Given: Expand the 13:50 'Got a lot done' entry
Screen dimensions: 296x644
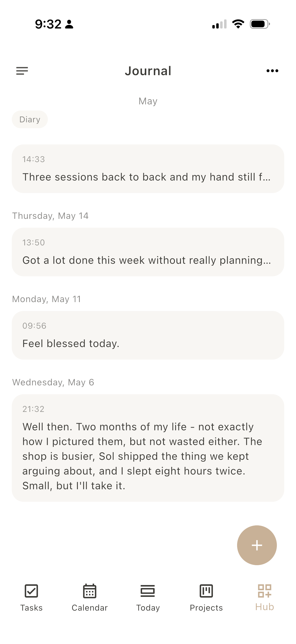Looking at the screenshot, I should pyautogui.click(x=148, y=252).
